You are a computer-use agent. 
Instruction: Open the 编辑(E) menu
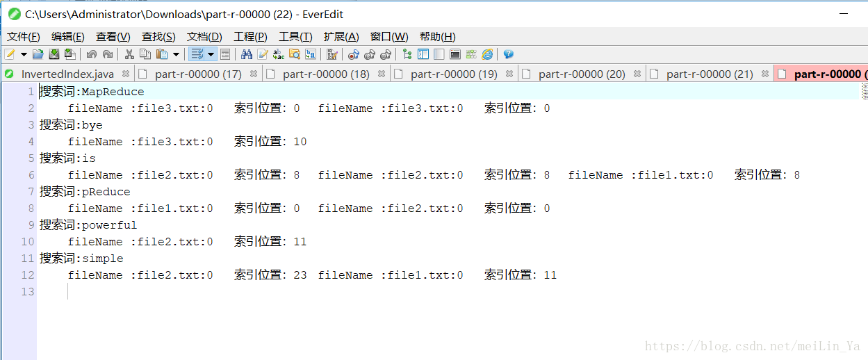[x=68, y=36]
